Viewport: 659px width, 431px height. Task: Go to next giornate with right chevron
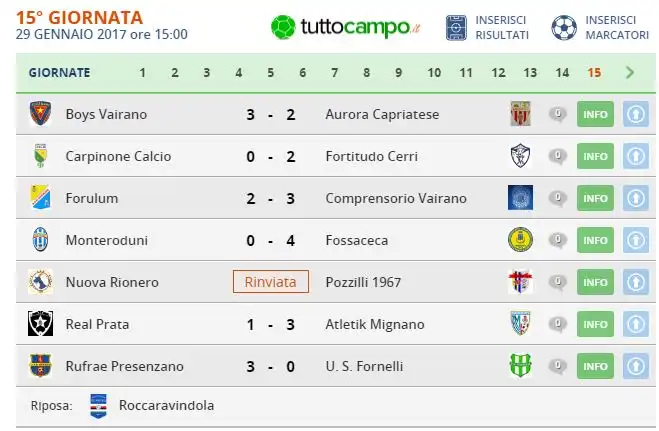pyautogui.click(x=629, y=72)
